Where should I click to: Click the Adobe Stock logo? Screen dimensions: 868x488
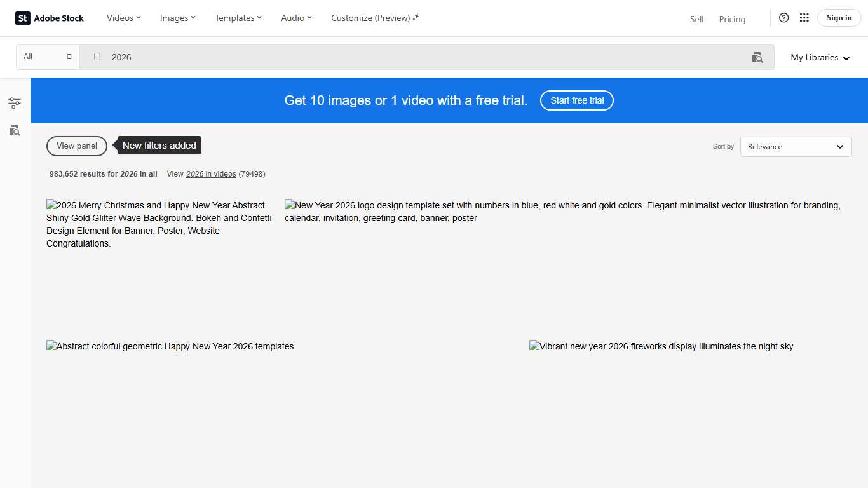point(50,18)
